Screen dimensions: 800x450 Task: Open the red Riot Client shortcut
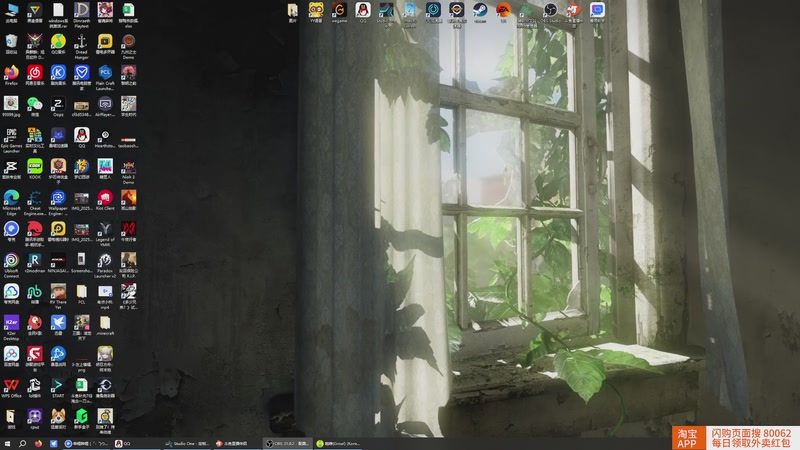tap(105, 199)
